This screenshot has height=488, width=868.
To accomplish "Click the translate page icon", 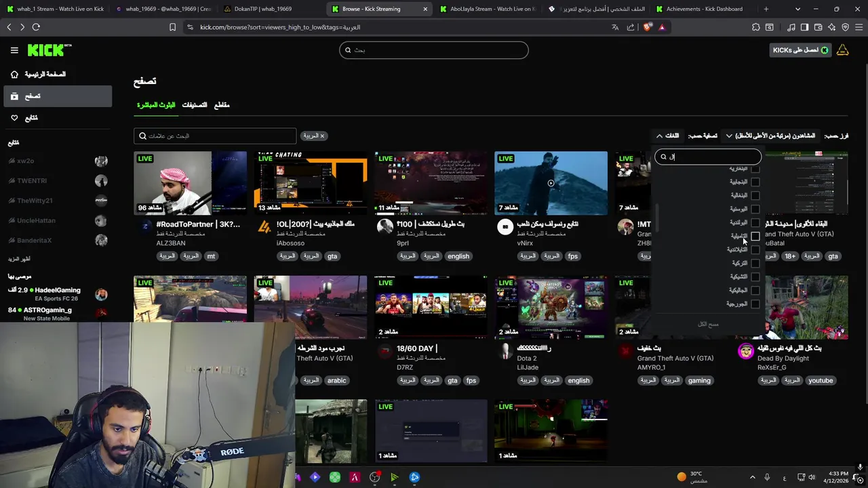I will (x=615, y=27).
